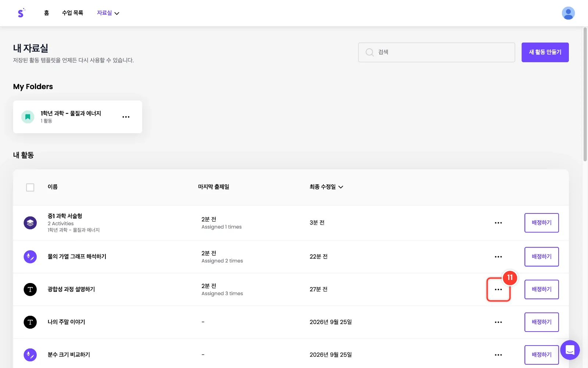588x368 pixels.
Task: Open the chat support widget
Action: [570, 350]
